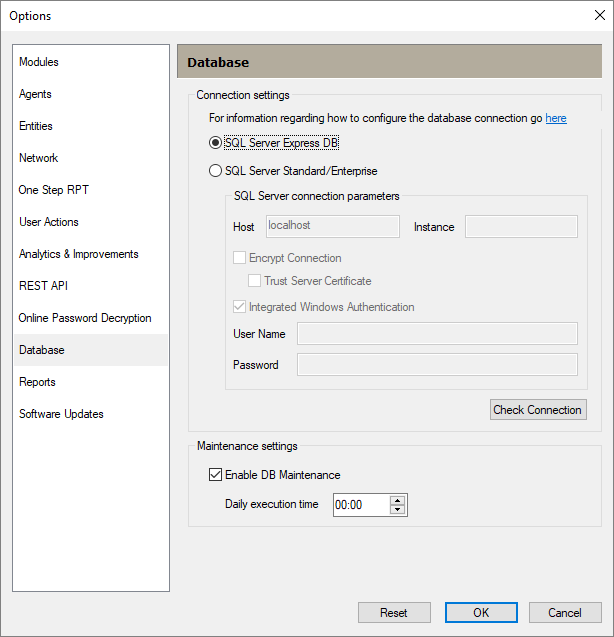Click the Check Connection button

point(538,410)
